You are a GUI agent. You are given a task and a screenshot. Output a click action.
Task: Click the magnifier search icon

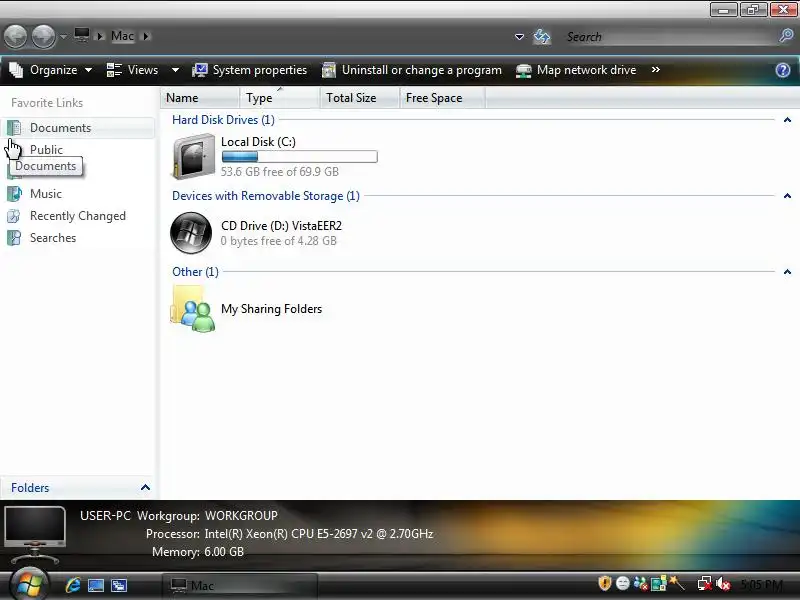786,36
